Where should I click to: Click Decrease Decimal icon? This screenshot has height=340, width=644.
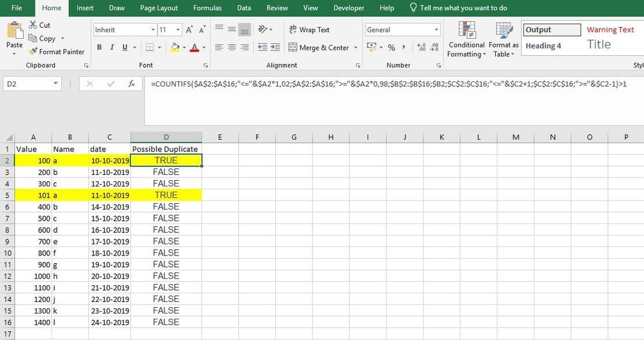(x=434, y=47)
